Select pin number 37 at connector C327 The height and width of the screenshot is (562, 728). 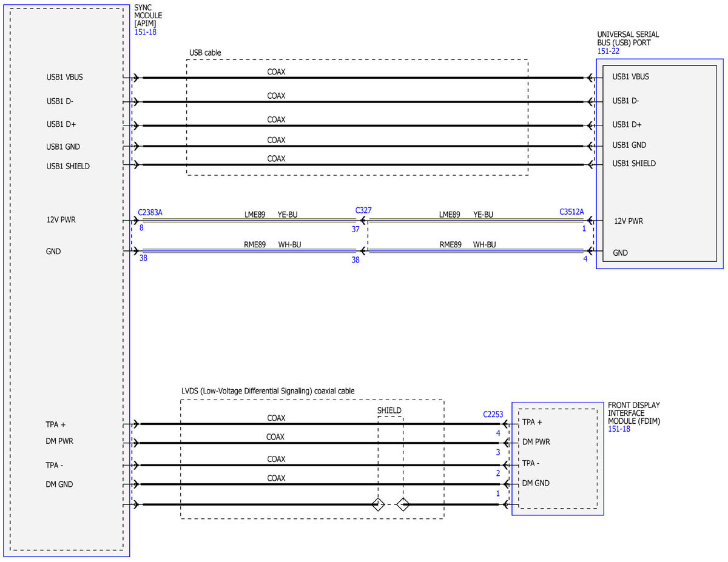click(x=356, y=229)
